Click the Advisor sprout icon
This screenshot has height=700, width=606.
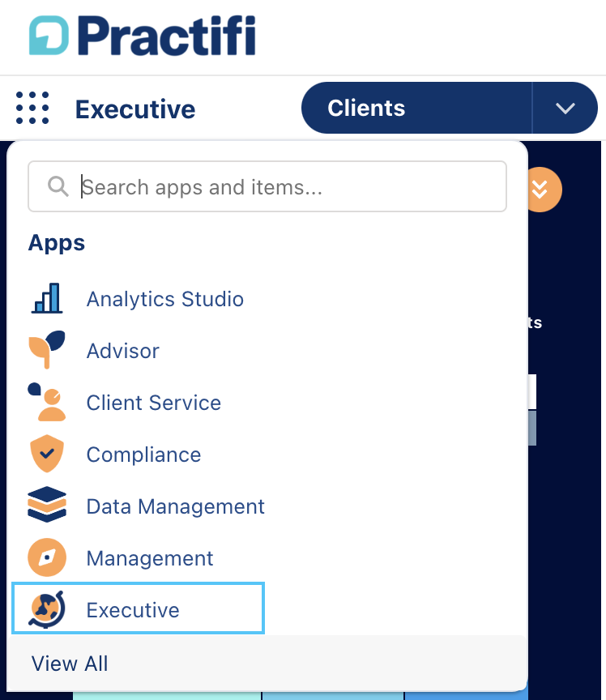[47, 350]
